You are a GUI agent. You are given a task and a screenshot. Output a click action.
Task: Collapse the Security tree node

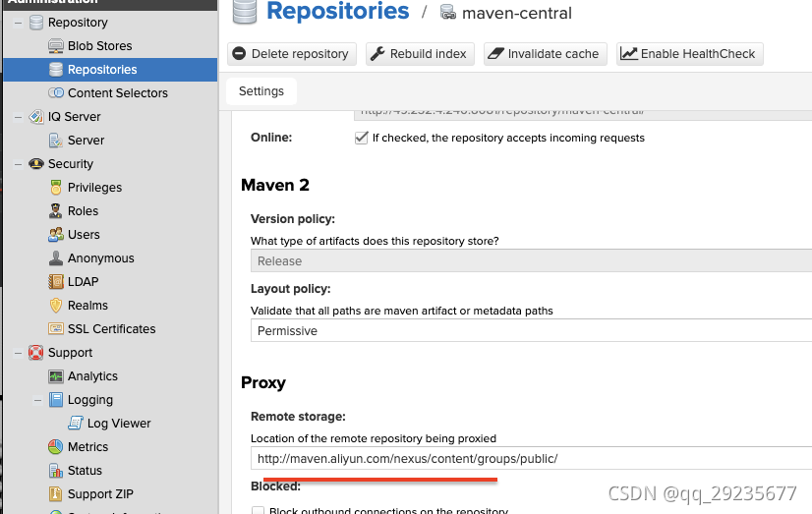point(18,164)
